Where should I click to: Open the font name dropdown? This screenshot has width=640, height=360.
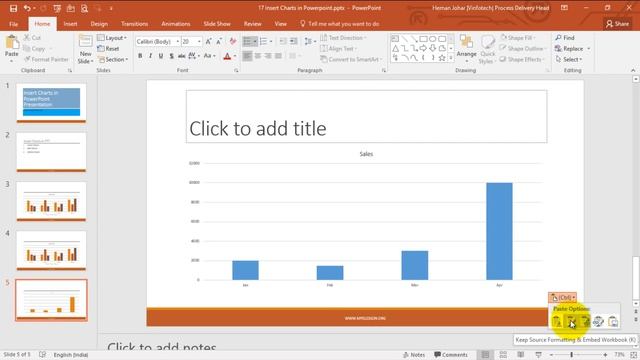pyautogui.click(x=178, y=42)
